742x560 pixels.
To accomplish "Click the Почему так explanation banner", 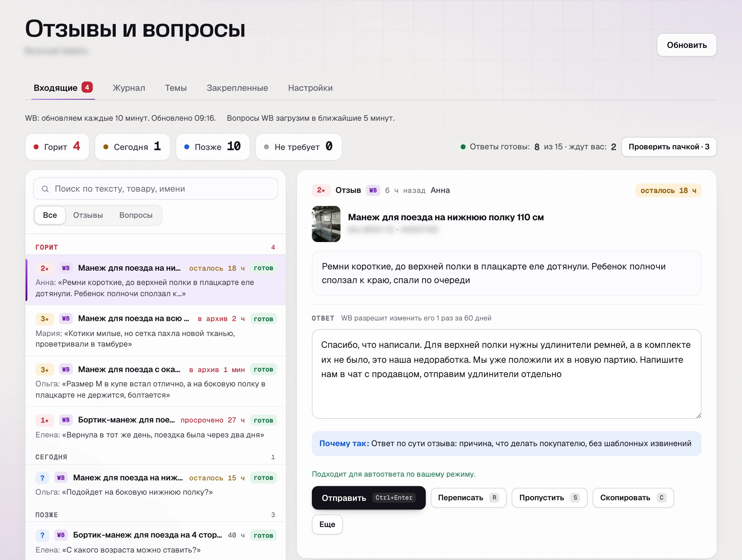I will [506, 444].
